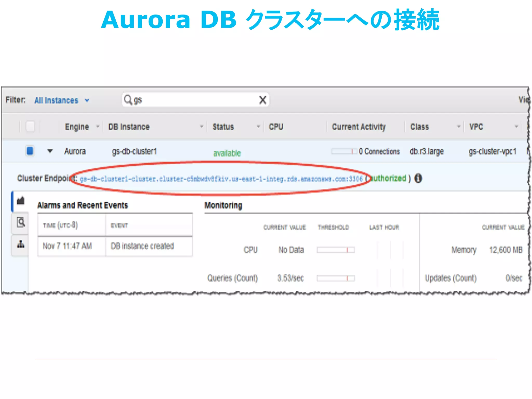Clear the gs search with the X

click(263, 100)
